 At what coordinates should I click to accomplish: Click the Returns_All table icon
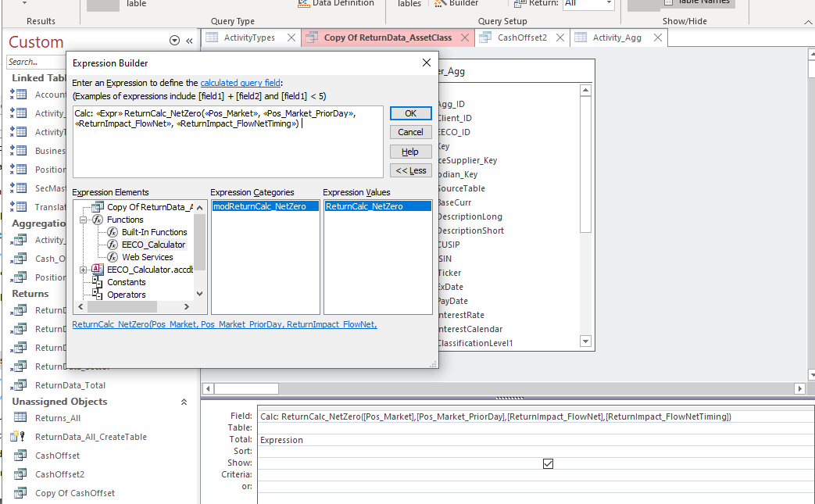(20, 417)
